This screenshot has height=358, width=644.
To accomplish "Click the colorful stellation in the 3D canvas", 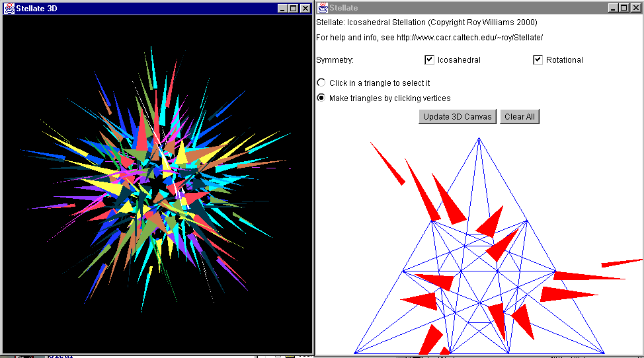I will click(x=157, y=178).
